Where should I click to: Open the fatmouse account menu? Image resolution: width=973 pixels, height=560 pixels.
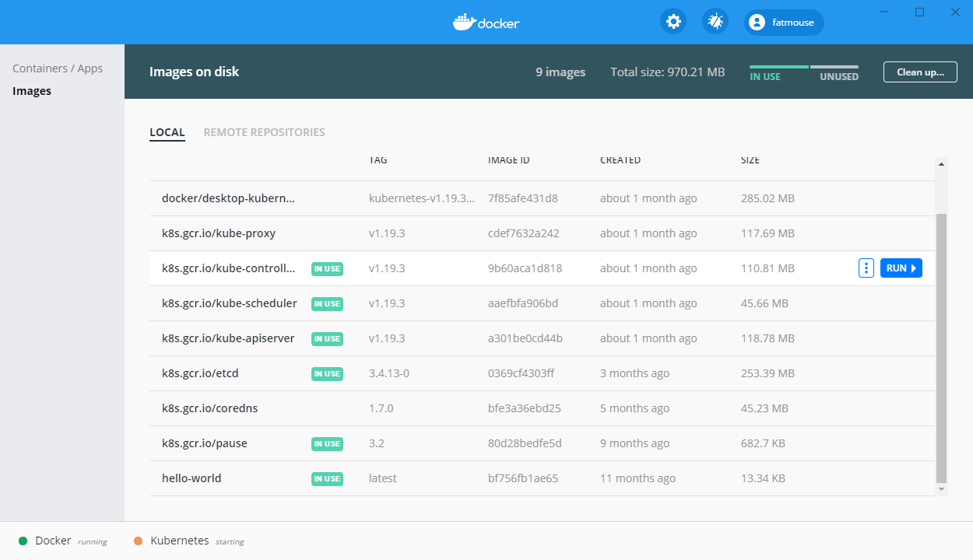(x=784, y=23)
